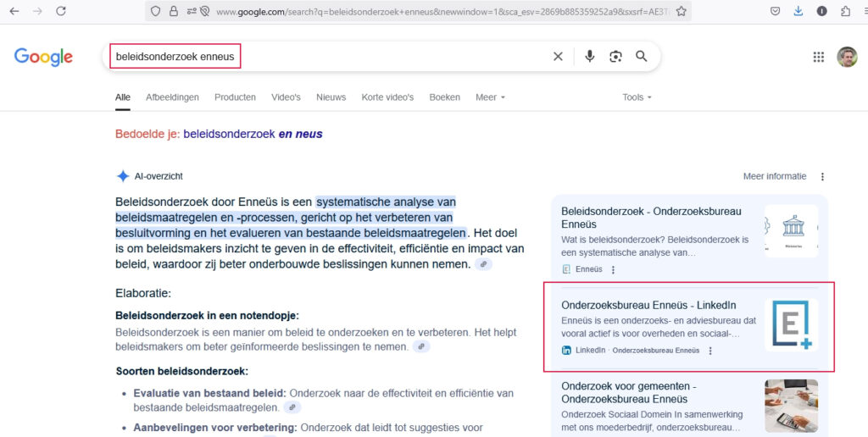
Task: Click 'AI-overzicht' heading label
Action: point(159,176)
